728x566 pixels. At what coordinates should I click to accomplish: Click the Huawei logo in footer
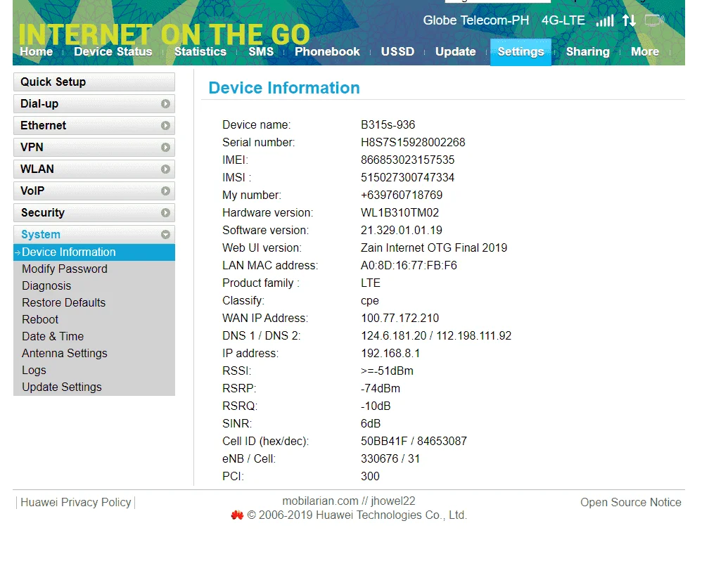(x=237, y=515)
